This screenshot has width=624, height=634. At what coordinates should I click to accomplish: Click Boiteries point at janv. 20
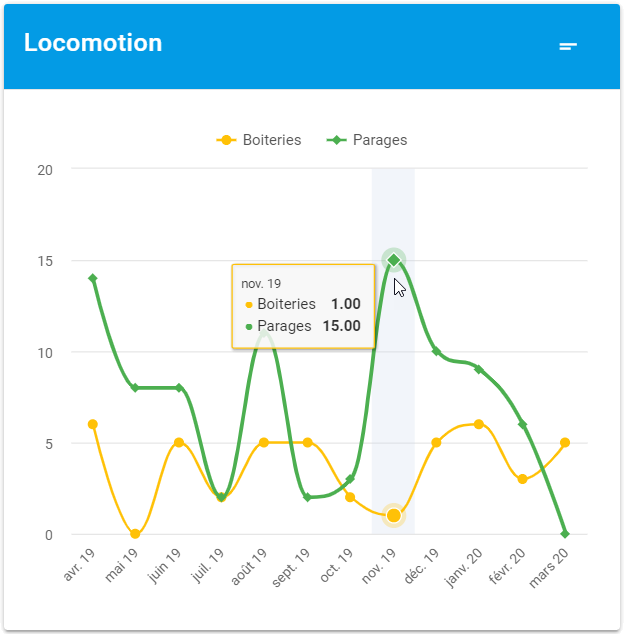[479, 424]
